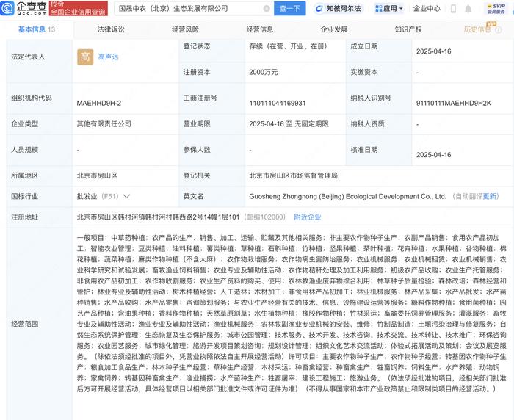
Task: Switch to 基本信息 tab
Action: (37, 29)
